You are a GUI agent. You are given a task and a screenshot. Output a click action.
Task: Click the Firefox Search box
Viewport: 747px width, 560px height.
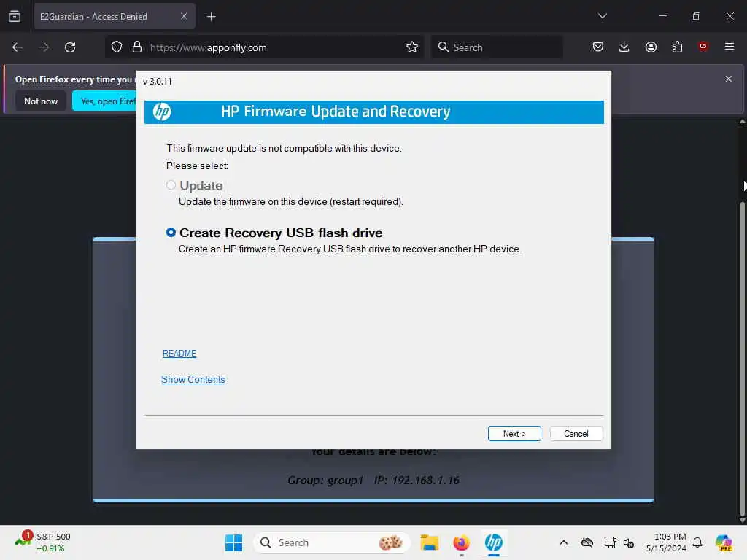[497, 47]
